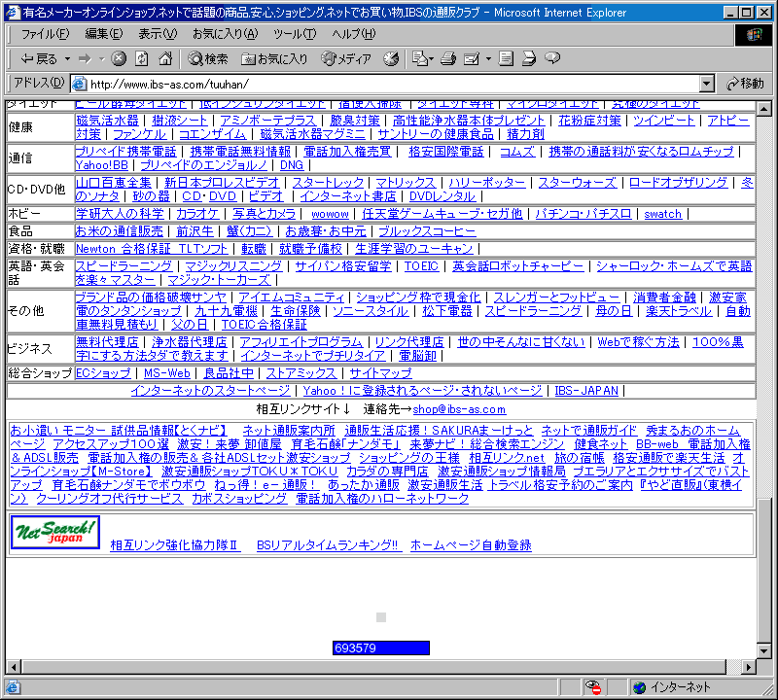778x700 pixels.
Task: Open the Search (検索) toolbar button
Action: [208, 59]
